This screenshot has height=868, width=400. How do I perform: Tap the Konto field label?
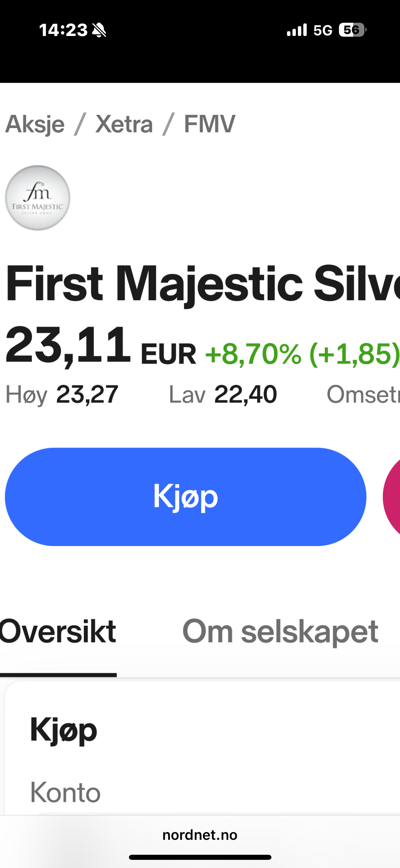65,792
